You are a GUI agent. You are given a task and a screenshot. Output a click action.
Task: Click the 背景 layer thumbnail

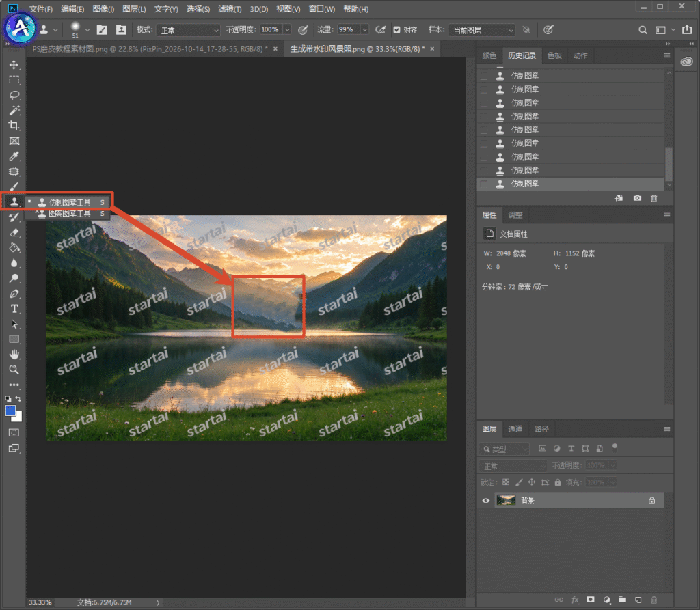pos(506,500)
